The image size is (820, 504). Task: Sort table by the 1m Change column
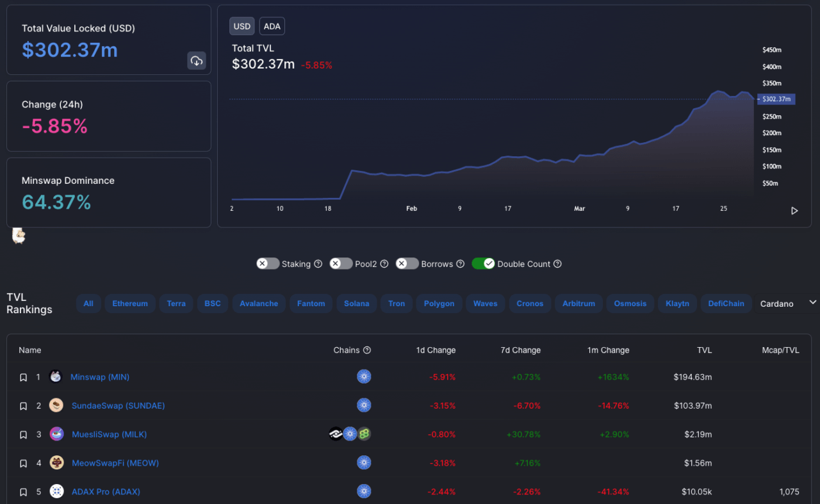coord(608,350)
